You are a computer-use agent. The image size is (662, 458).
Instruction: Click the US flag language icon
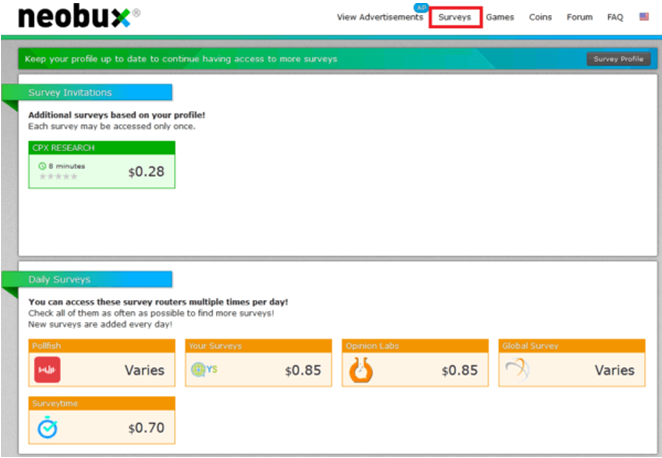pos(644,17)
